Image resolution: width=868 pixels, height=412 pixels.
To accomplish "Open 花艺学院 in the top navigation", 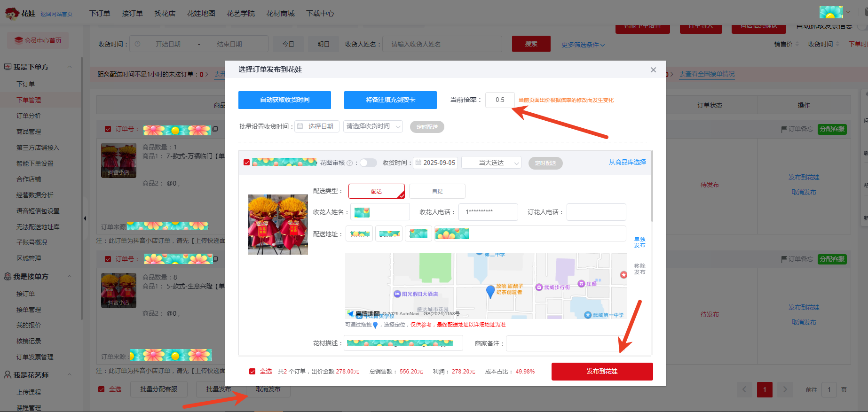I will pyautogui.click(x=241, y=14).
